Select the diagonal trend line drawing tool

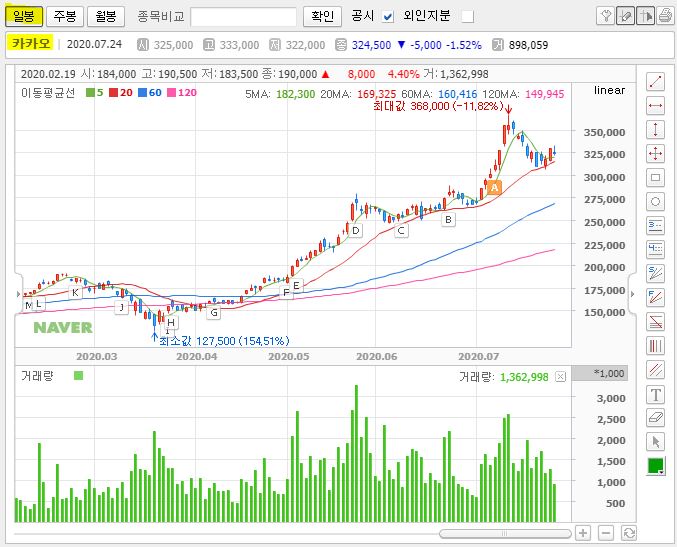655,81
